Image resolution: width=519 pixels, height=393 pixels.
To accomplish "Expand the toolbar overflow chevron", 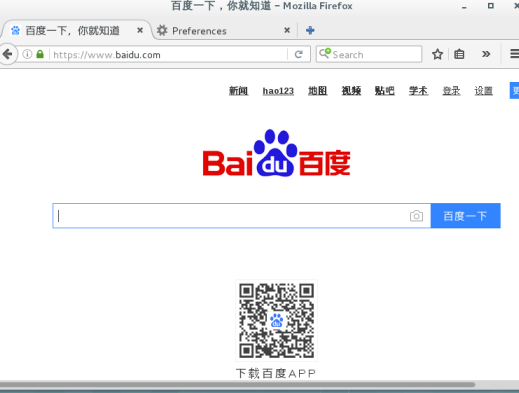I will tap(486, 54).
